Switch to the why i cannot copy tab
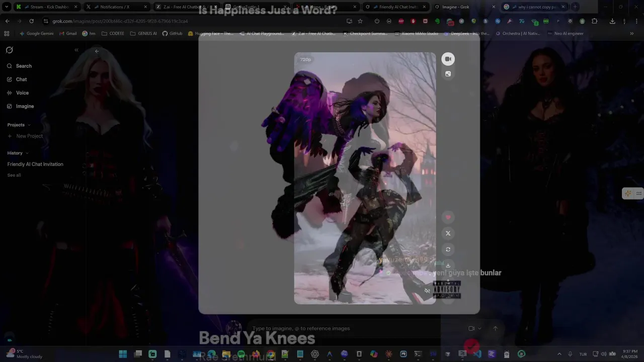 534,7
